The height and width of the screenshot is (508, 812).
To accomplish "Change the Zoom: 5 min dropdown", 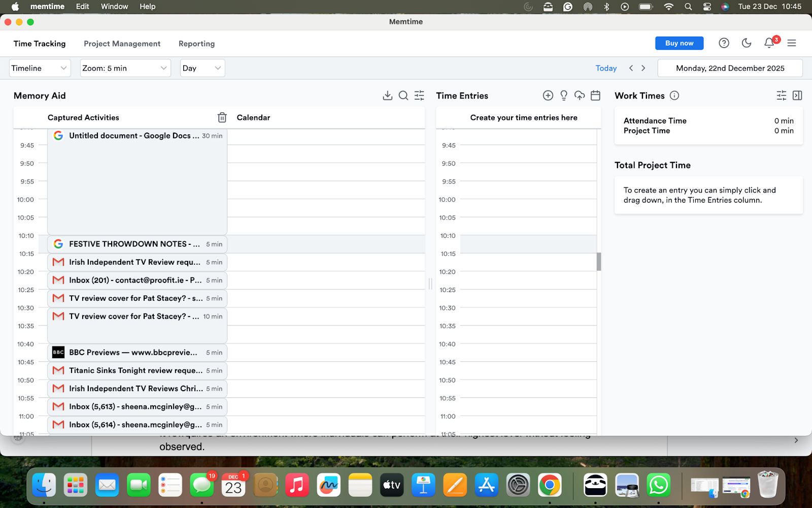I will pos(125,68).
